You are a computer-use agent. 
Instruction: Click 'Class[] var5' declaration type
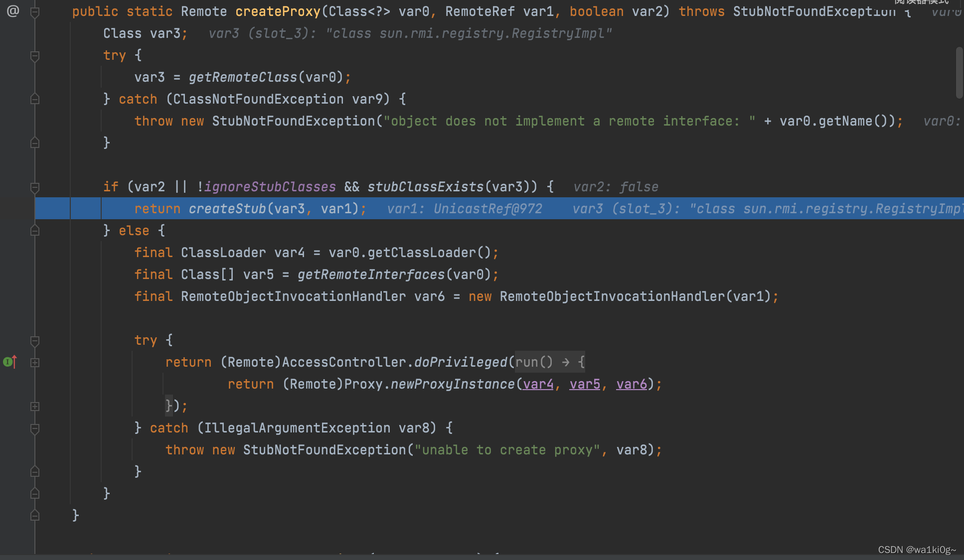click(208, 275)
